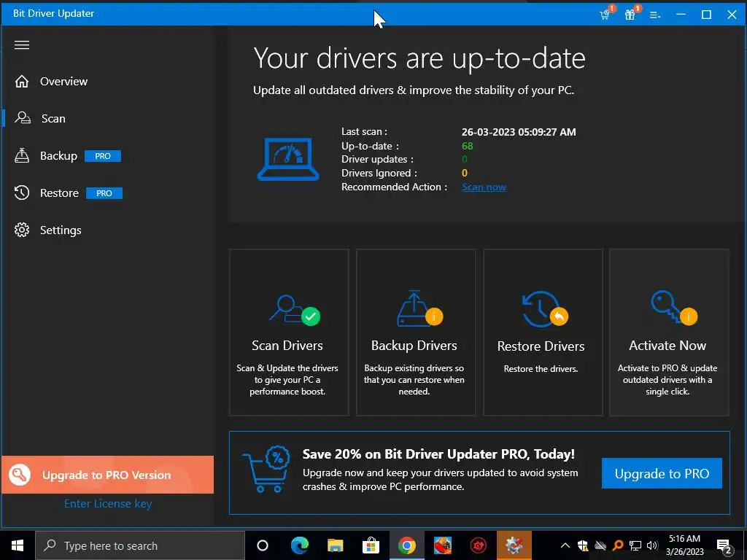Click the Windows taskbar search box
Viewport: 747px width, 560px height.
pos(140,545)
